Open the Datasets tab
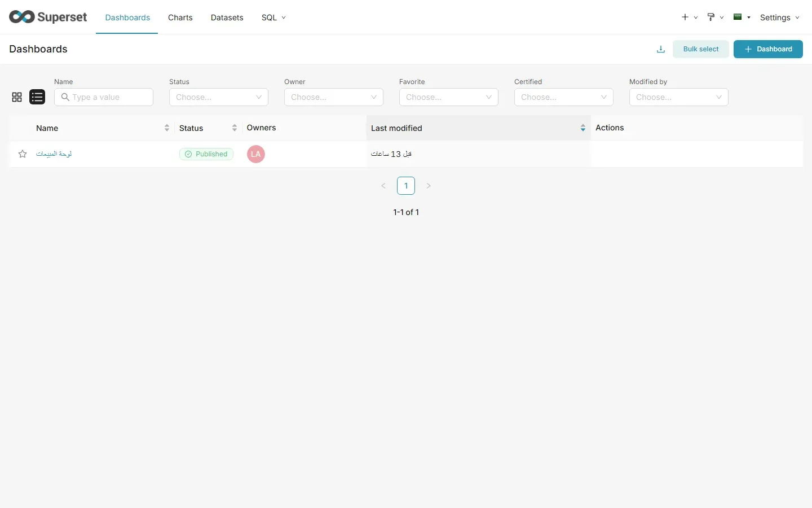 pyautogui.click(x=227, y=17)
